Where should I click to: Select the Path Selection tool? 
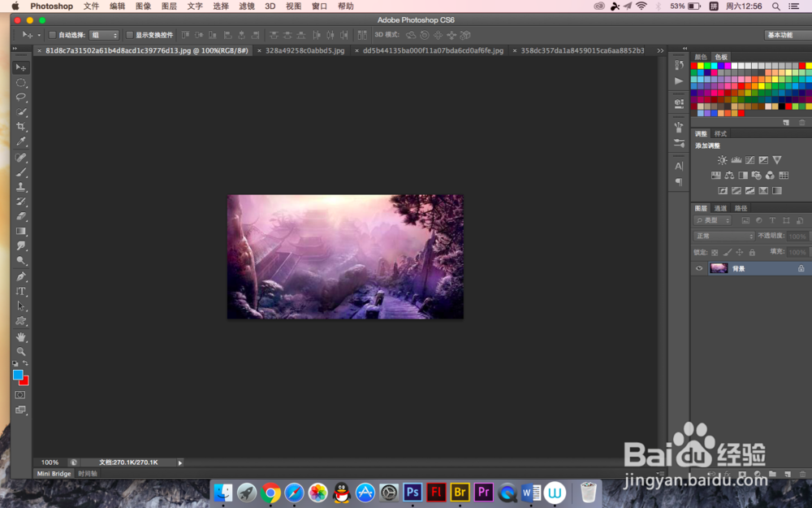[x=21, y=306]
